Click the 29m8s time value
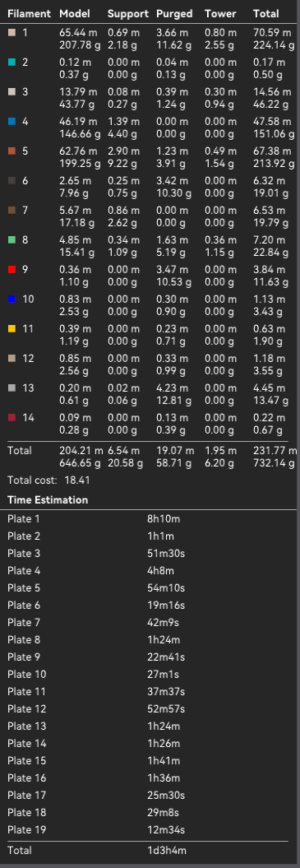This screenshot has height=868, width=300. 163,813
